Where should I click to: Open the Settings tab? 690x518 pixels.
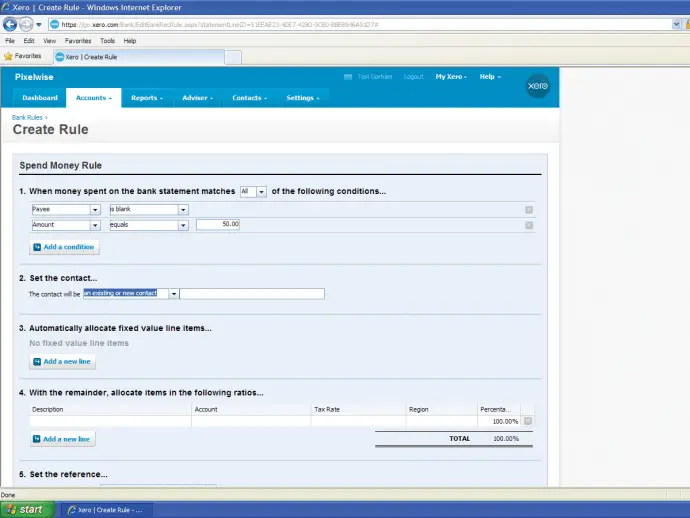coord(302,98)
